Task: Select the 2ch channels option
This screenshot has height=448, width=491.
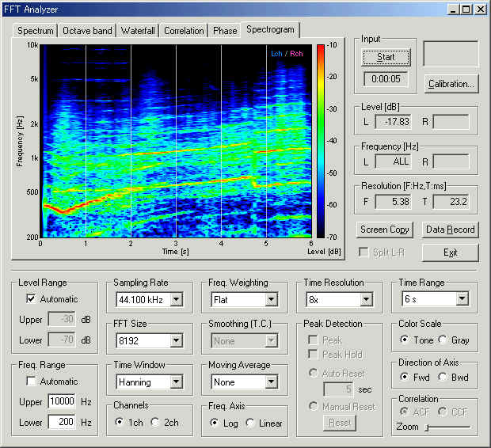Action: (155, 422)
